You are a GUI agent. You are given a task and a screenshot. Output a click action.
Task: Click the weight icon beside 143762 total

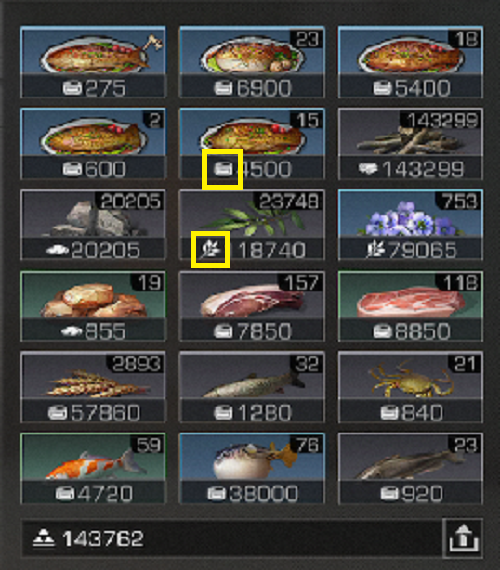[44, 538]
